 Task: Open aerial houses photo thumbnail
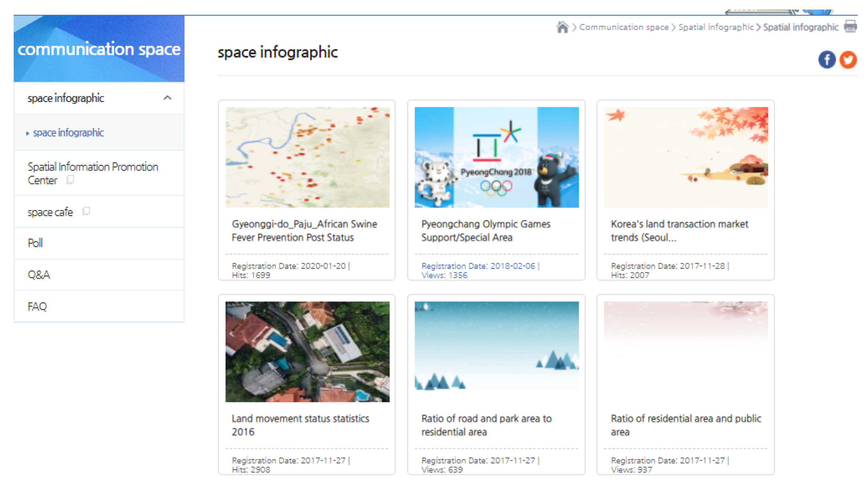tap(307, 352)
